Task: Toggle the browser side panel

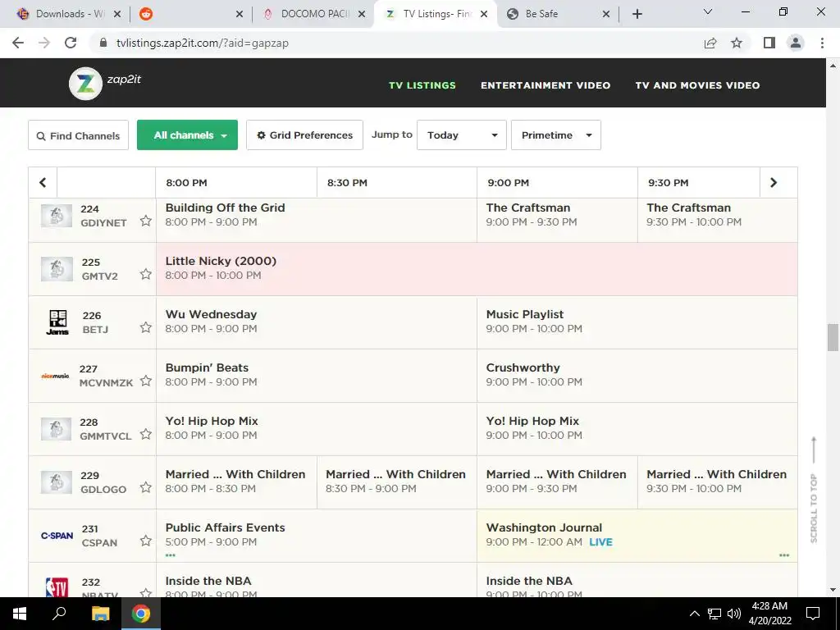Action: [769, 43]
